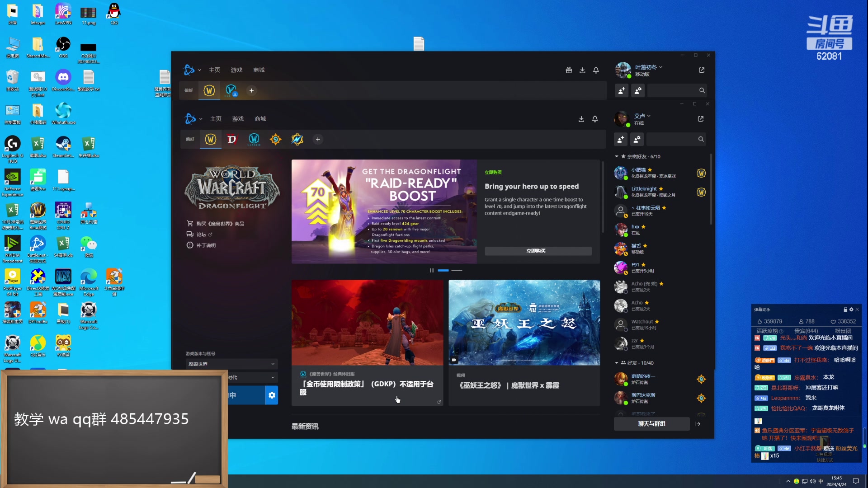Click the 立即购买 boost button
868x488 pixels.
(x=538, y=251)
